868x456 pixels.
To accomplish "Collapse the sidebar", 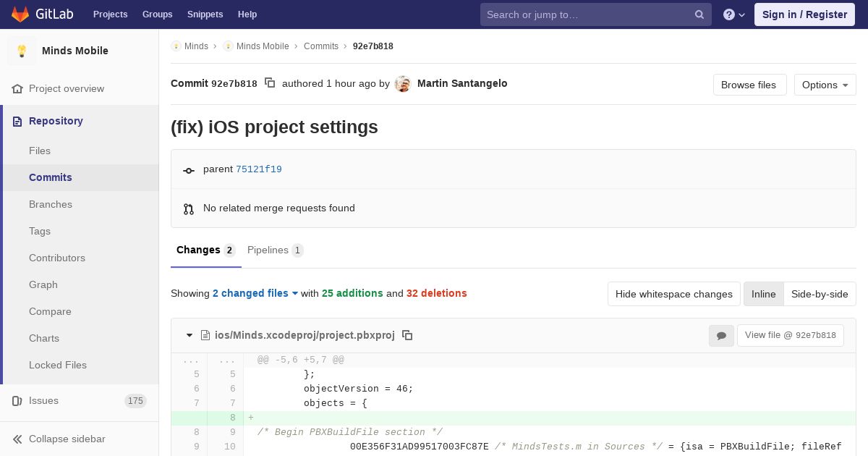I will (x=67, y=439).
